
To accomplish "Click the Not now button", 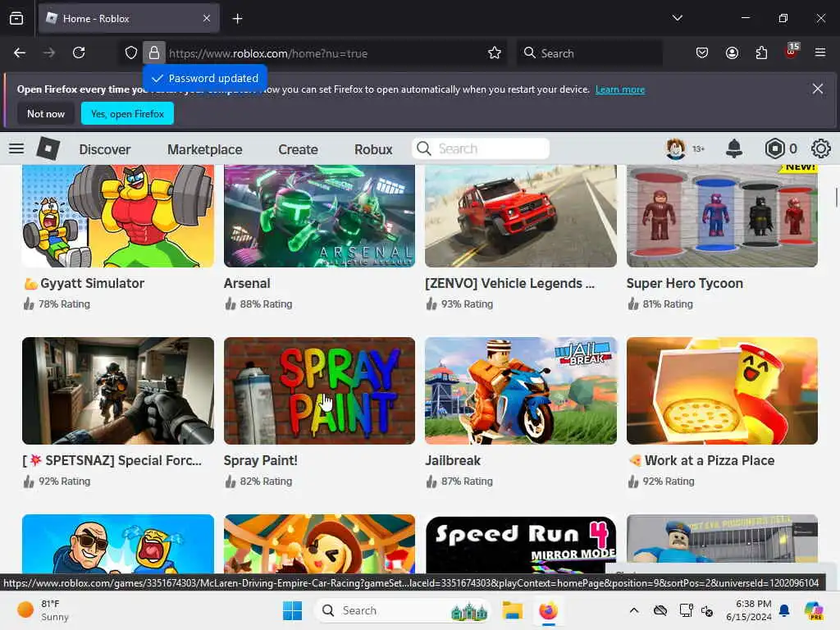I will [46, 113].
